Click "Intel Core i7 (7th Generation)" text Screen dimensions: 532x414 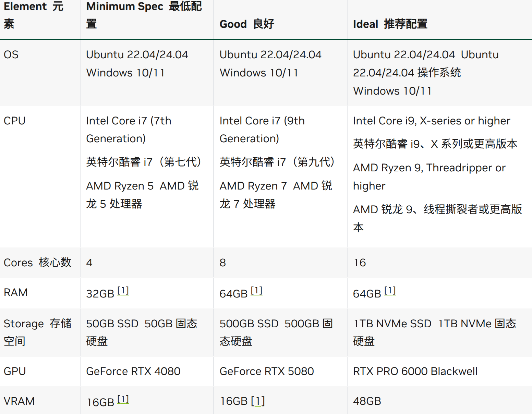click(129, 130)
